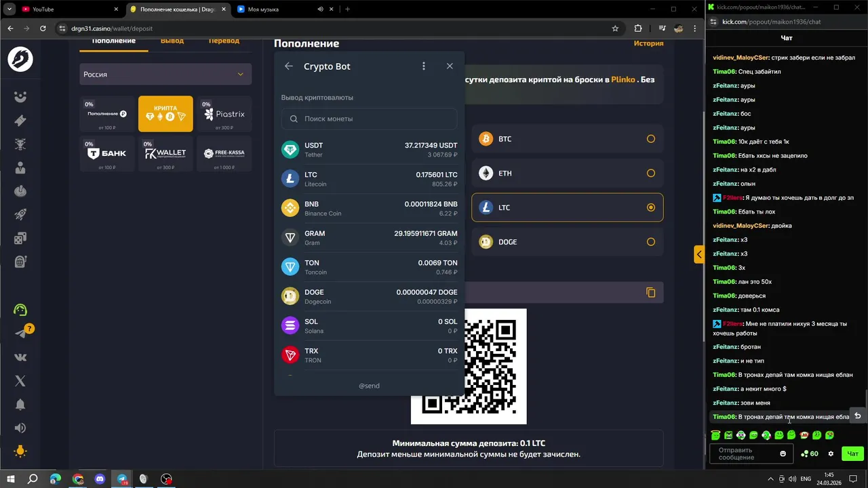Screen dimensions: 868x488
Task: Choose FK Wallet payment method
Action: point(165,153)
